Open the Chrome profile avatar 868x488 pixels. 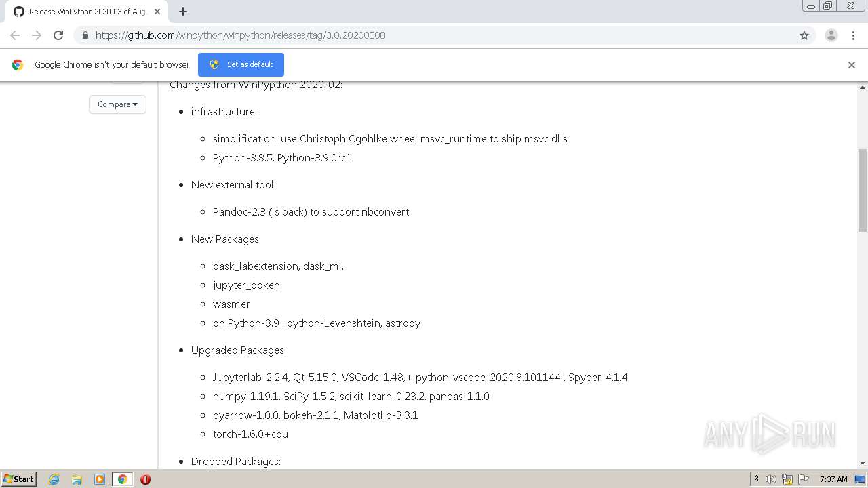click(831, 35)
